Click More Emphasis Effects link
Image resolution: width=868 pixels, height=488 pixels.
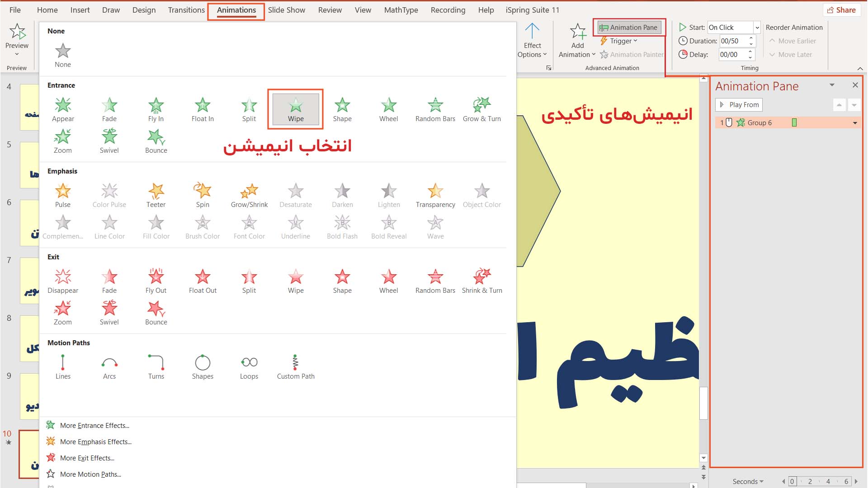[x=95, y=441]
